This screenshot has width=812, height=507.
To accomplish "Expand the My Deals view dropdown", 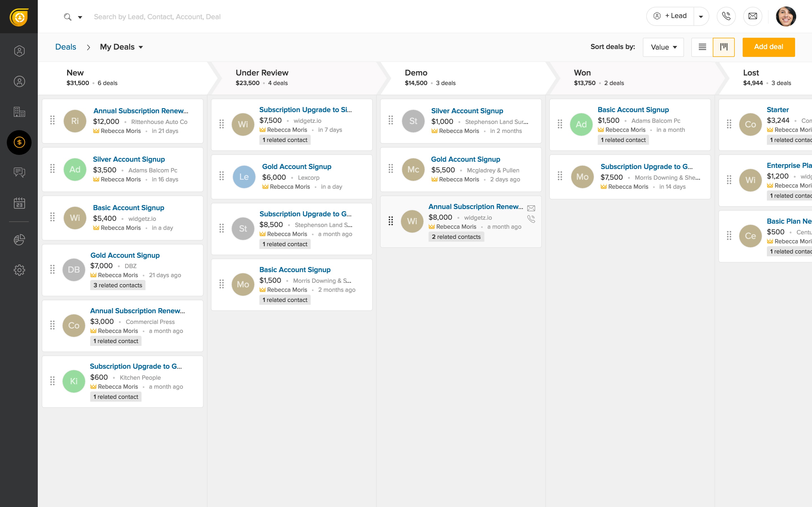I will pyautogui.click(x=122, y=47).
